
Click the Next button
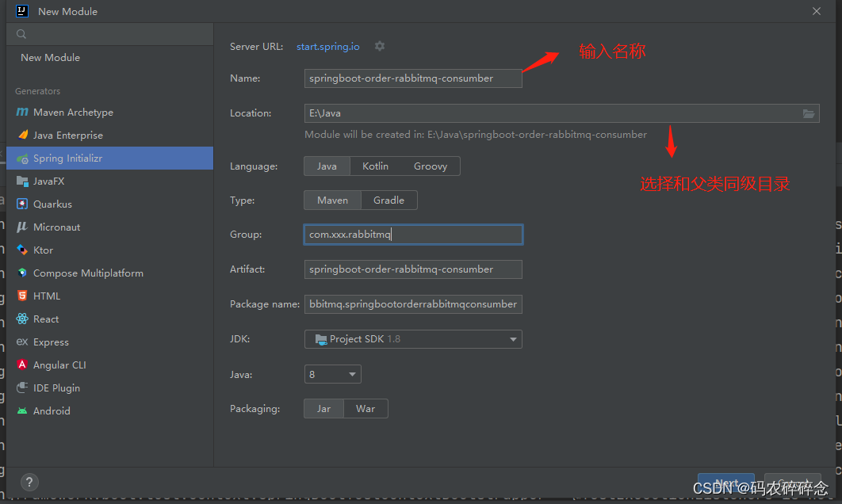pyautogui.click(x=726, y=483)
